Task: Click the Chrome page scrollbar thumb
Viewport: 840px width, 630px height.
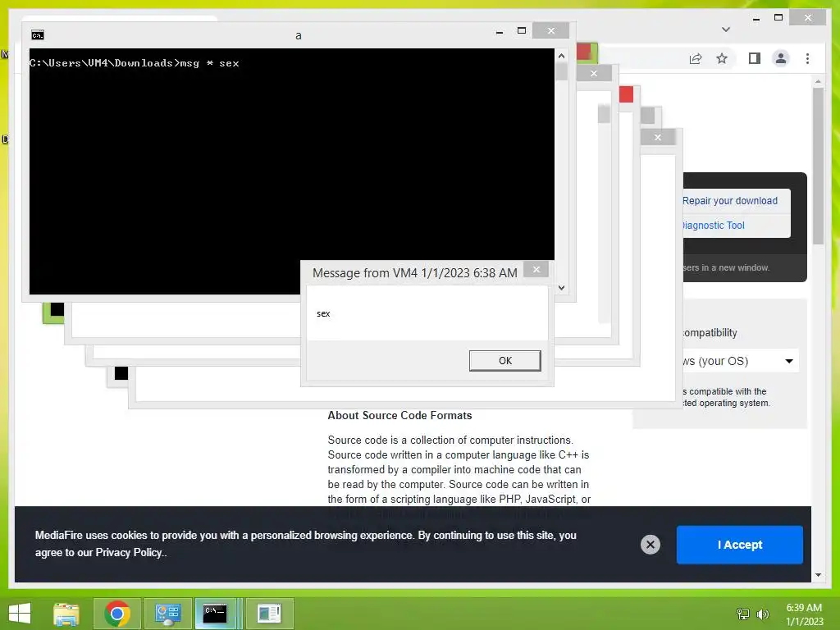Action: pyautogui.click(x=818, y=166)
